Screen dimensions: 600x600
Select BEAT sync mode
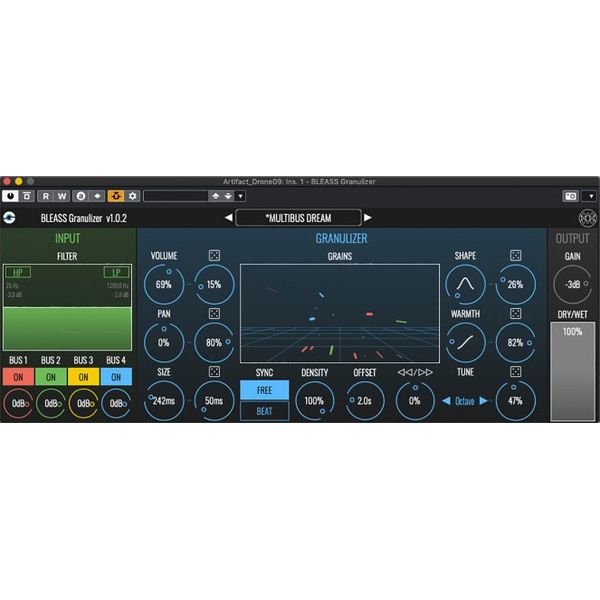(x=264, y=411)
